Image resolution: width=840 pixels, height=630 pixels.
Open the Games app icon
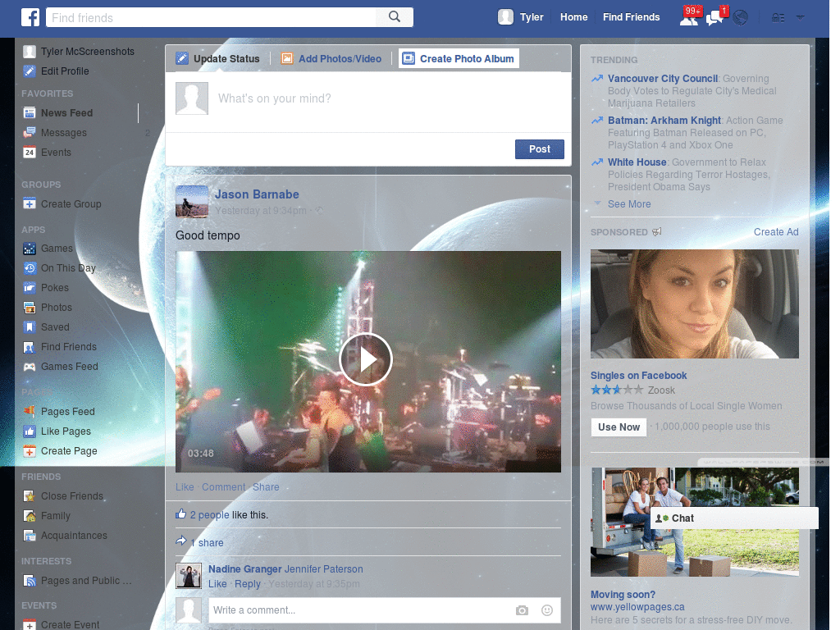click(30, 249)
